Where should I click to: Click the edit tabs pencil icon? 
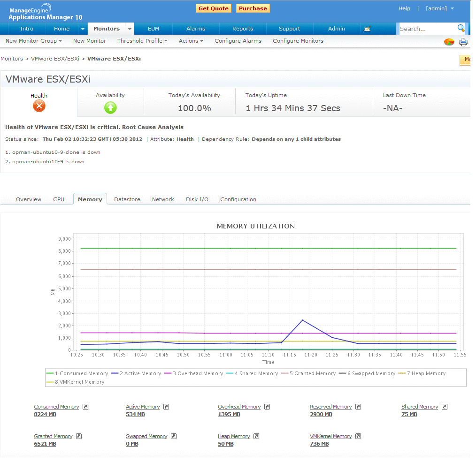pyautogui.click(x=367, y=29)
